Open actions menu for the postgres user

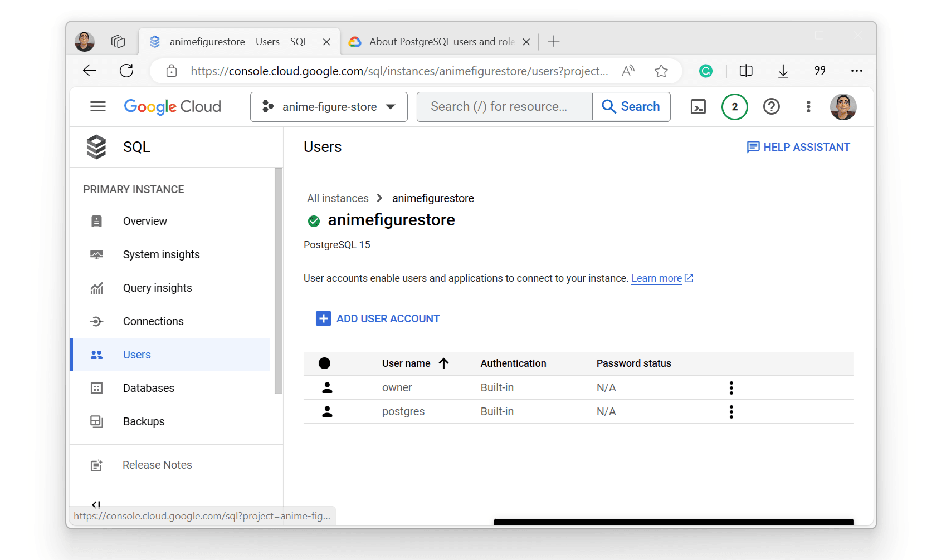click(x=731, y=412)
